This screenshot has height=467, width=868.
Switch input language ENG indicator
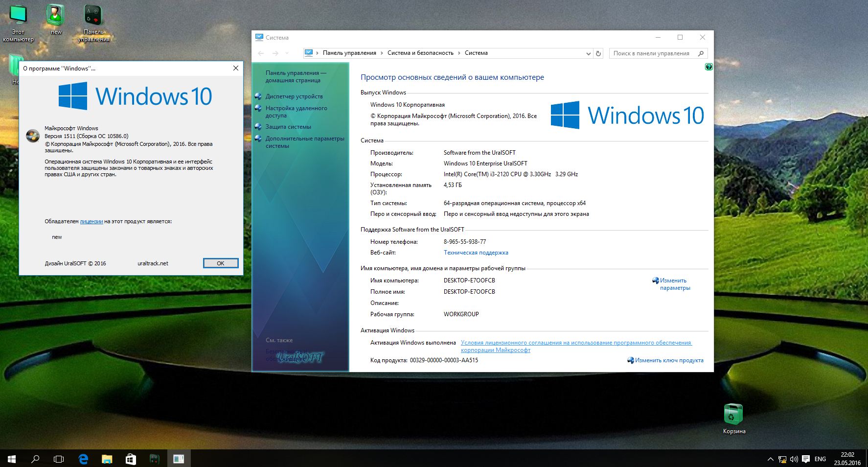click(x=820, y=459)
